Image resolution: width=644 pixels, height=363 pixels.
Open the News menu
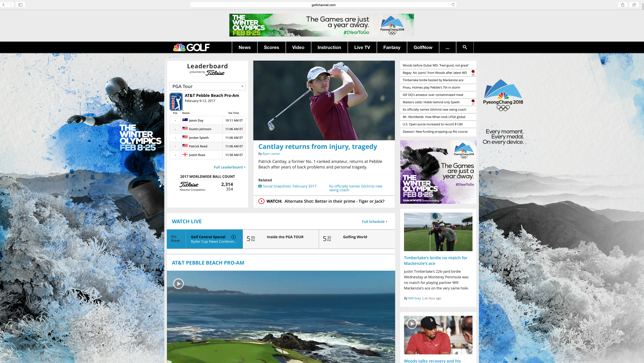(245, 47)
